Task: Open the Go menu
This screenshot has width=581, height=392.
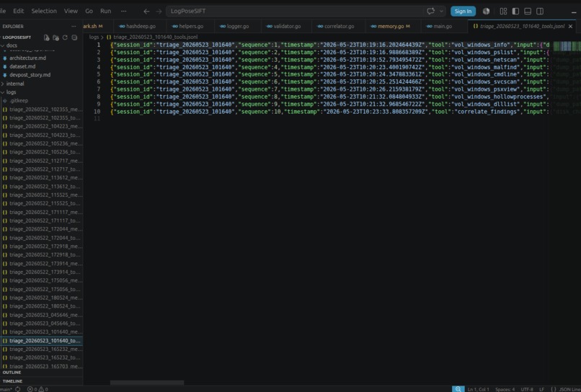Action: tap(89, 11)
